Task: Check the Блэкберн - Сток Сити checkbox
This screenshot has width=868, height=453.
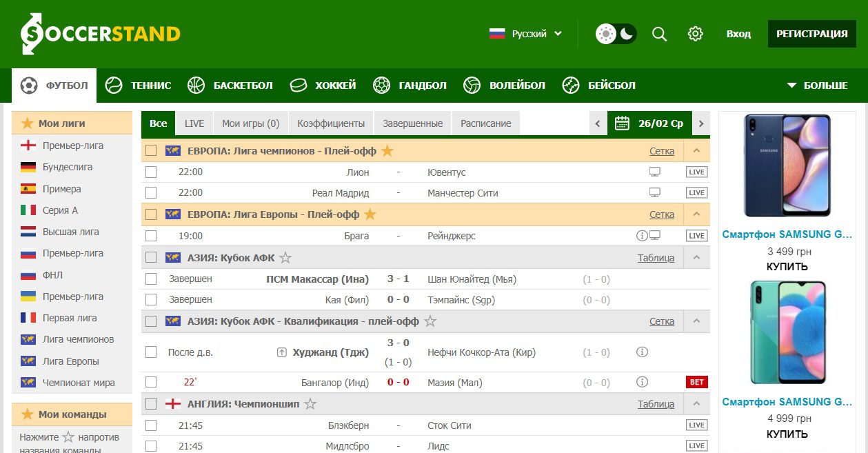Action: click(151, 425)
